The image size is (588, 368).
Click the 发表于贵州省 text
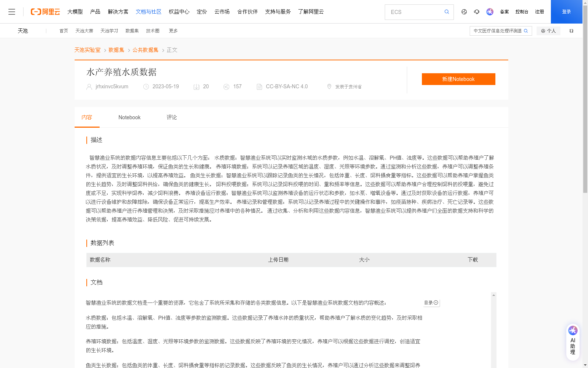tap(348, 87)
